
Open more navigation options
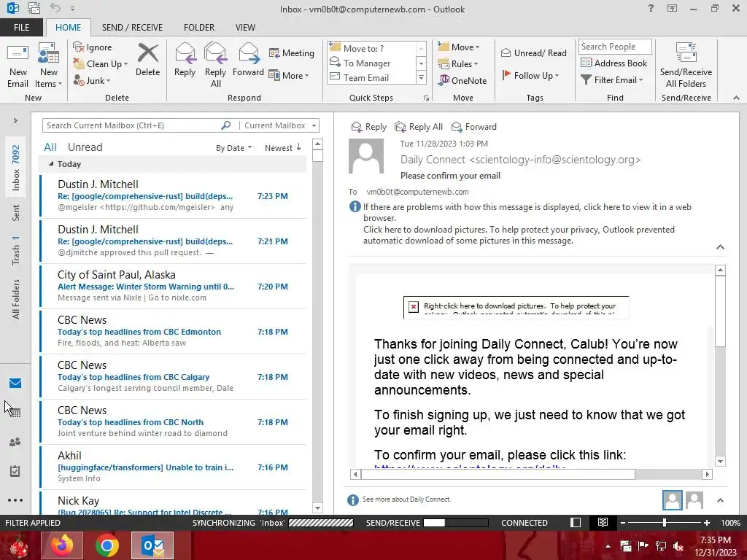pyautogui.click(x=15, y=500)
